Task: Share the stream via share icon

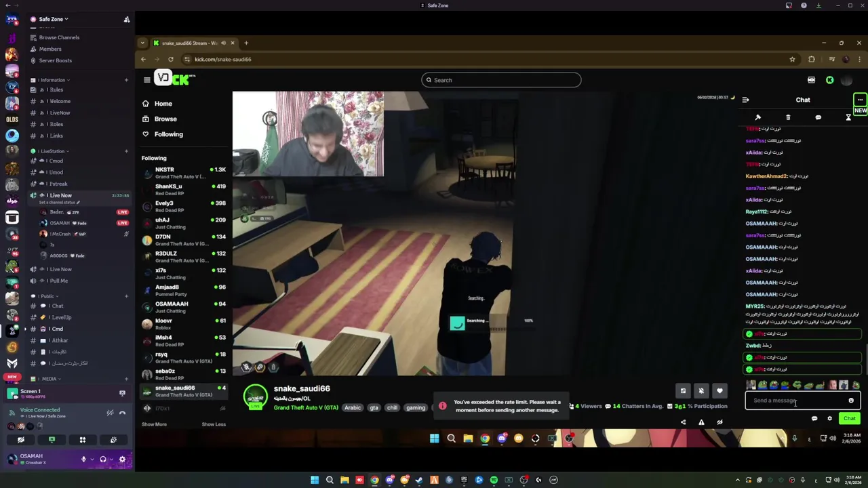Action: 683,422
